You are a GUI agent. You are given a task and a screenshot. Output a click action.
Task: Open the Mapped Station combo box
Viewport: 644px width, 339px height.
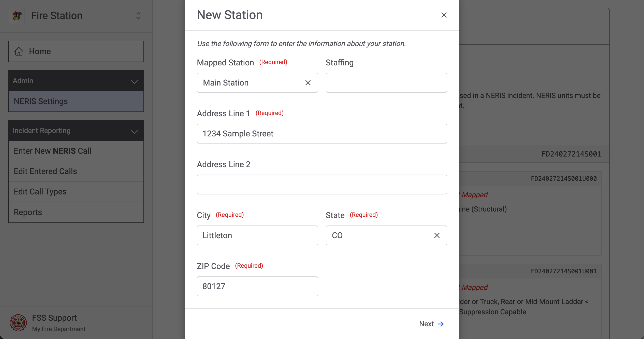click(x=251, y=83)
